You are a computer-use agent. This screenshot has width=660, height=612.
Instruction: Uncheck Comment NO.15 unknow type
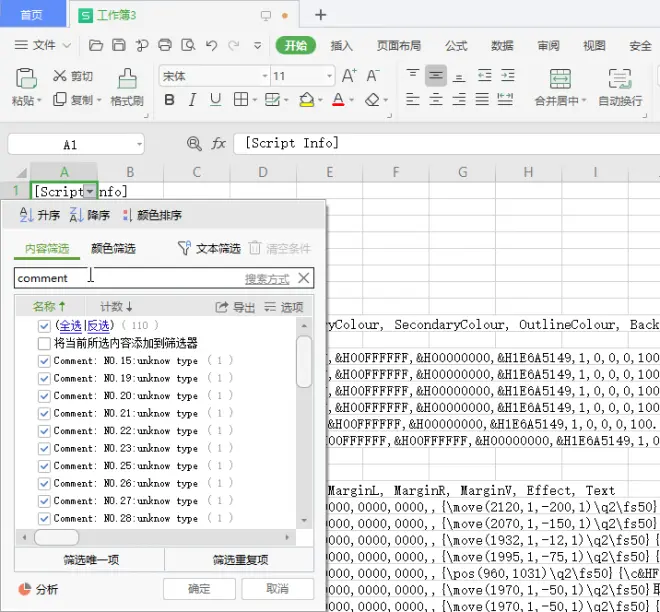pos(44,361)
